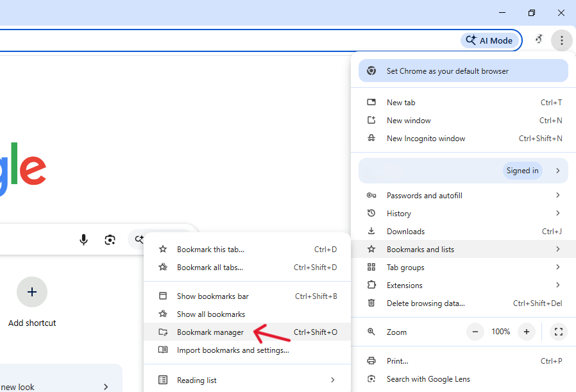Open Google Lens image search from the search bar
Image resolution: width=576 pixels, height=392 pixels.
[110, 239]
